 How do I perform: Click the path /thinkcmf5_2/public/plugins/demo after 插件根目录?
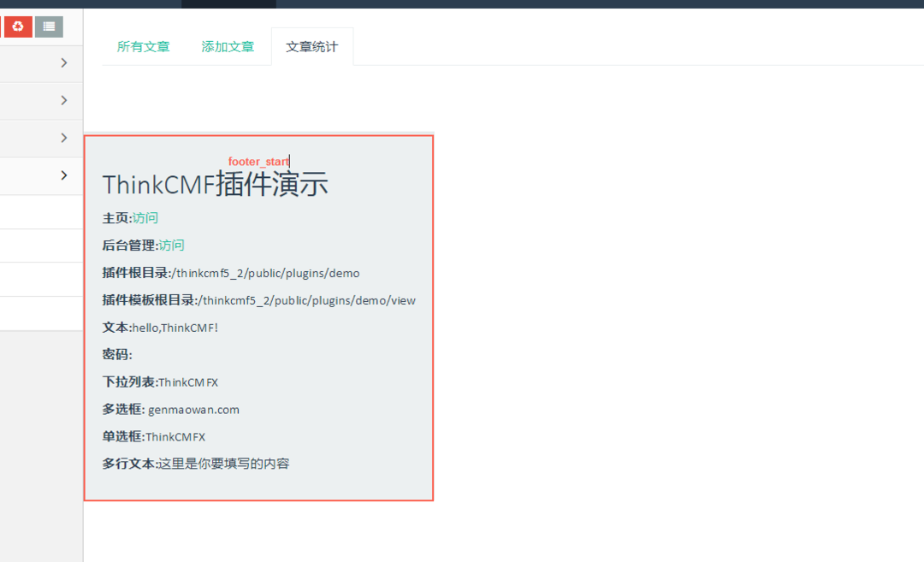tap(265, 274)
